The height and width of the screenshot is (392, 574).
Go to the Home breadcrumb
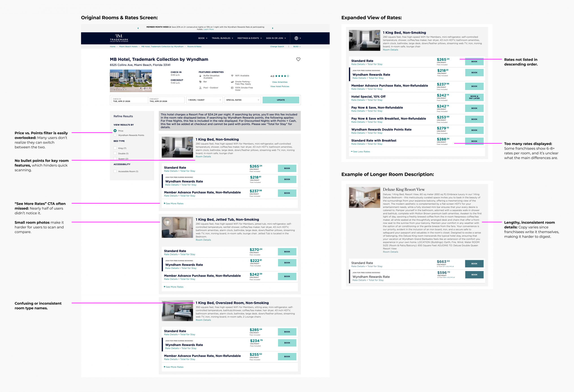[113, 46]
